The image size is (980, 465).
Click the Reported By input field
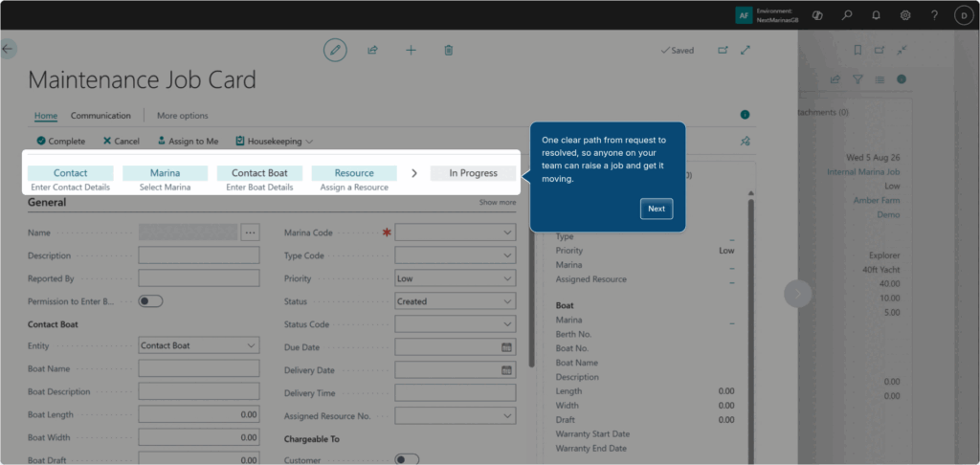(x=199, y=278)
